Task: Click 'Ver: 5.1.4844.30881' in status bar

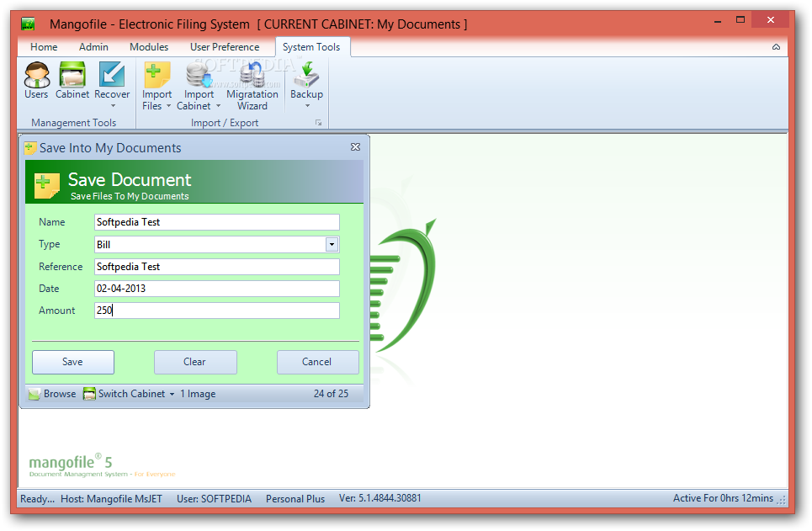Action: (380, 498)
